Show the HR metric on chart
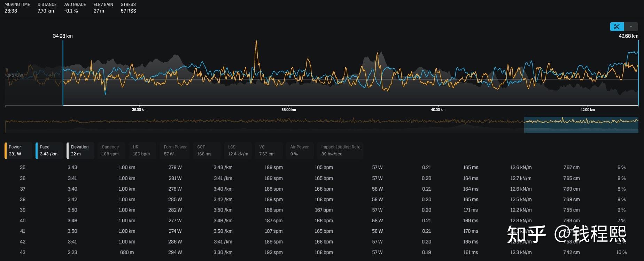Image resolution: width=644 pixels, height=261 pixels. 142,151
